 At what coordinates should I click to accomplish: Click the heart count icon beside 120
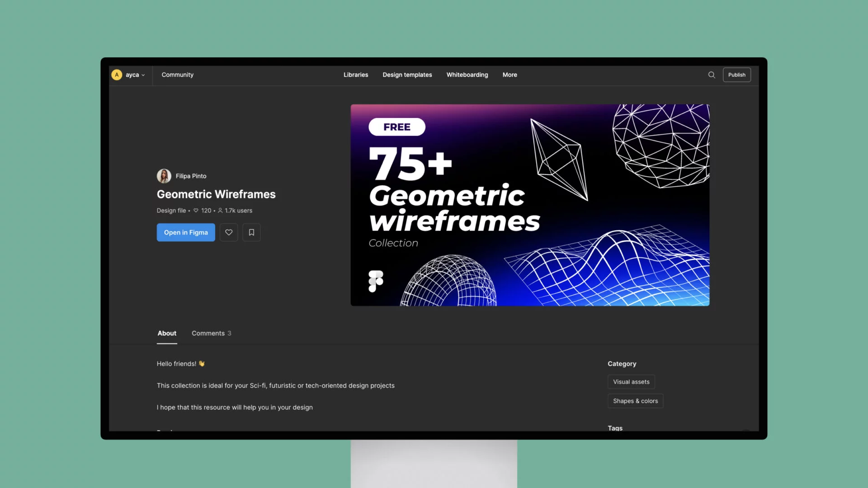tap(196, 210)
